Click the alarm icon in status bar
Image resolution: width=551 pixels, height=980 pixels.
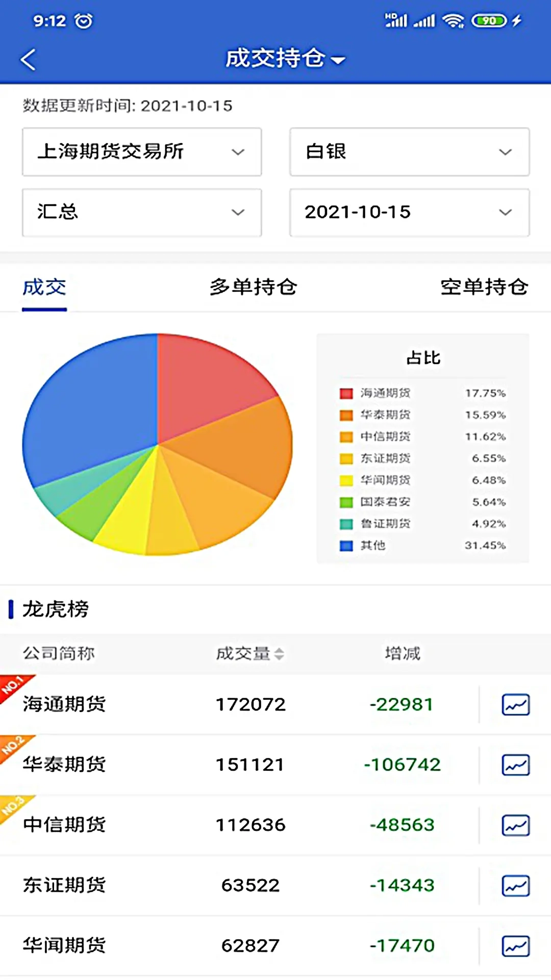84,21
